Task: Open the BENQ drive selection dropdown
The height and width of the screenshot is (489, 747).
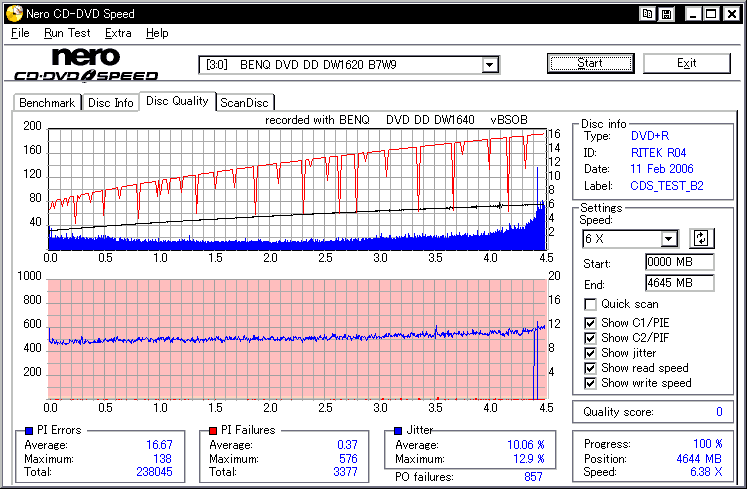Action: 490,65
